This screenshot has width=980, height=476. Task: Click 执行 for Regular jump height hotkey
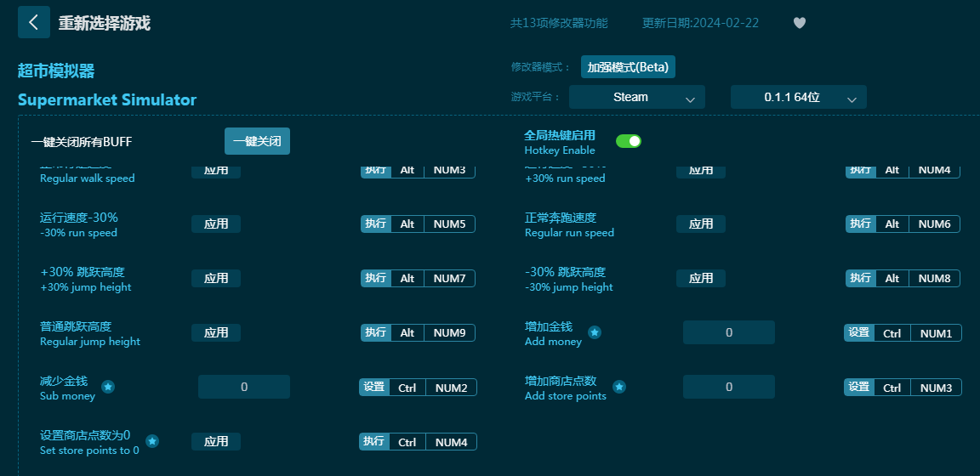(376, 332)
